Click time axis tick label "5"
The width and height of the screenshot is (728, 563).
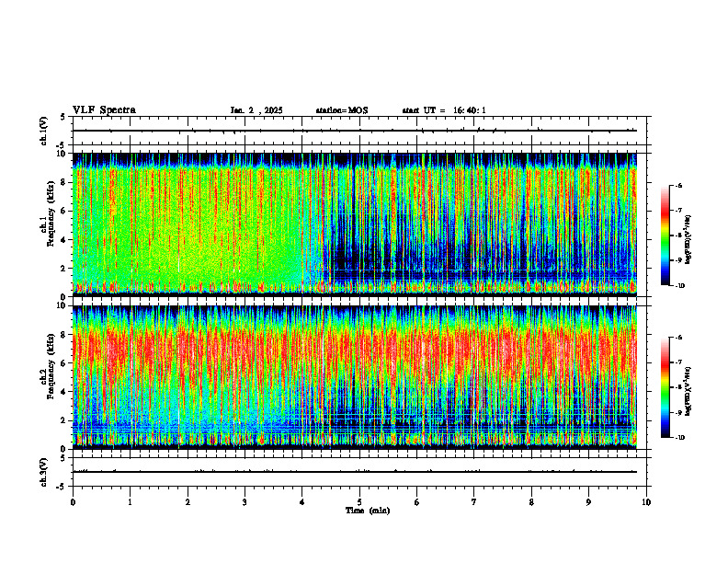coord(359,502)
